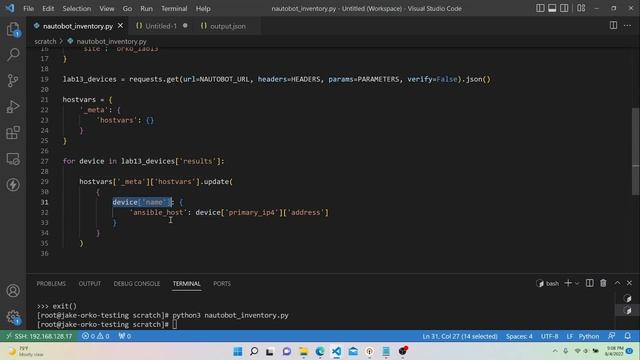Open errors and warnings status indicator

(x=96, y=336)
